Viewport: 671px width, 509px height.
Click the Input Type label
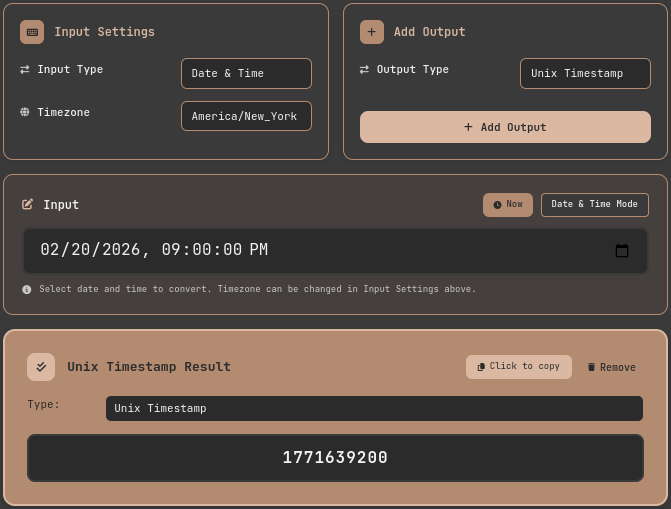70,69
